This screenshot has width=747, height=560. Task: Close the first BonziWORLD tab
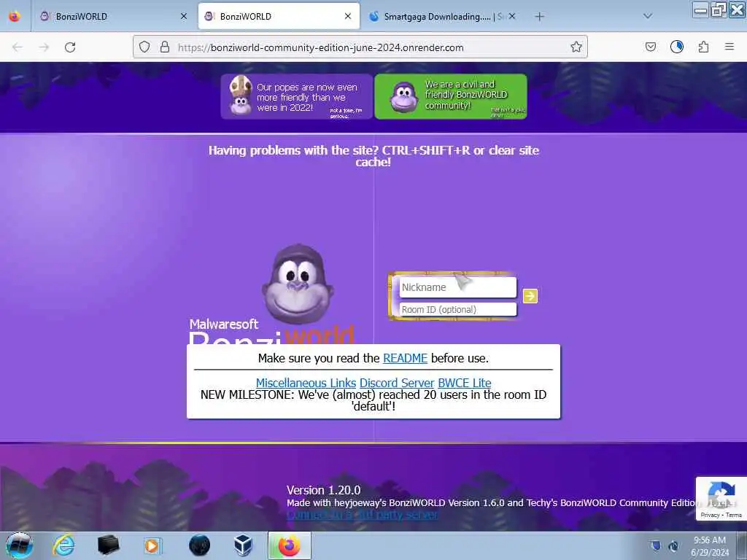tap(183, 16)
